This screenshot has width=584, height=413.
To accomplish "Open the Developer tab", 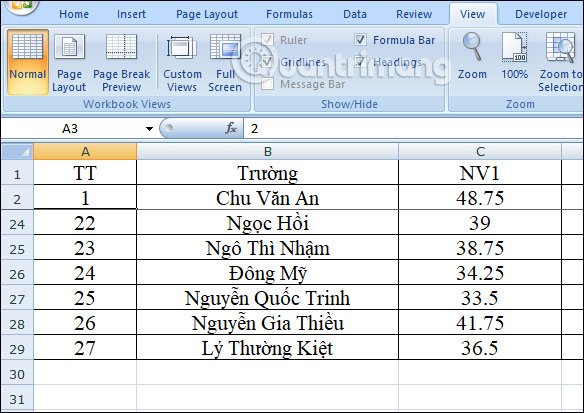I will click(541, 14).
